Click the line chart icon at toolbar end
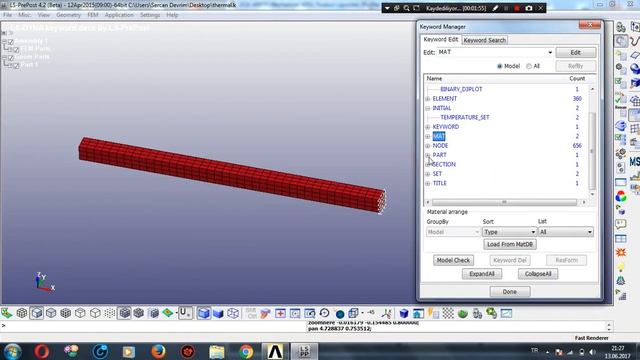The height and width of the screenshot is (360, 640). pos(506,313)
